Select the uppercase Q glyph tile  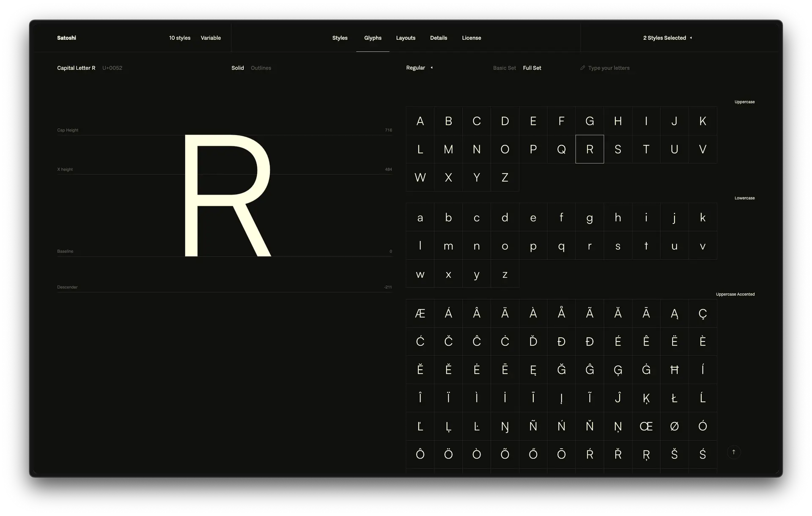click(x=561, y=149)
